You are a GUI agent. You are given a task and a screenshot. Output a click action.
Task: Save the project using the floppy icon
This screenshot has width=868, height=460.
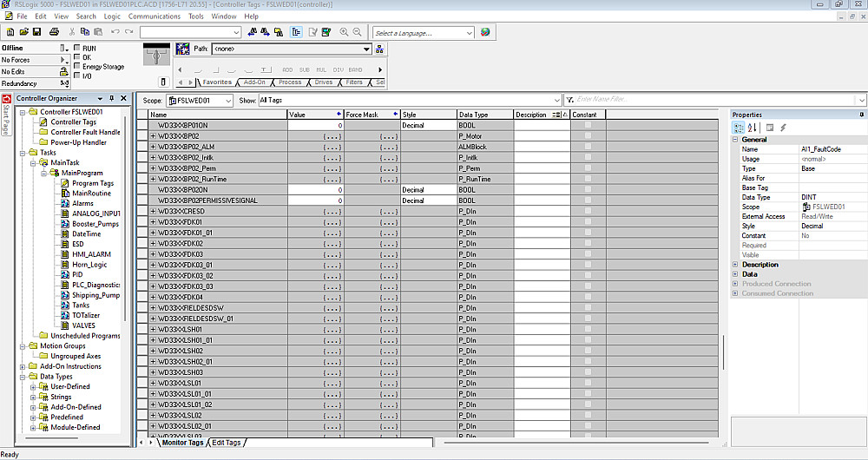click(x=37, y=32)
